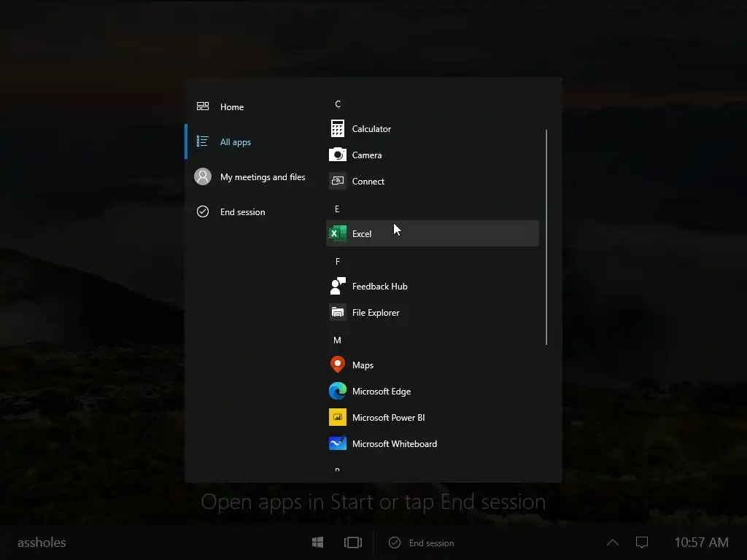Click the Calculator label text
This screenshot has height=560, width=747.
(x=371, y=129)
